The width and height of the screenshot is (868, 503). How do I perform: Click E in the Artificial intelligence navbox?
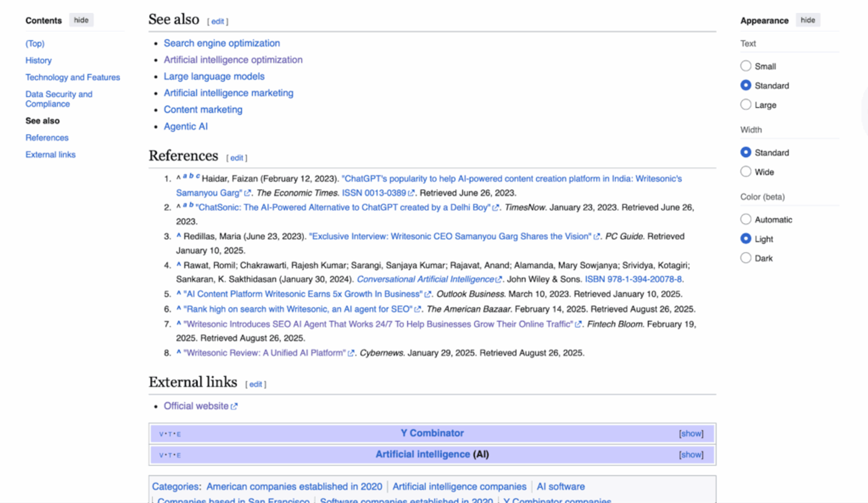pyautogui.click(x=179, y=456)
